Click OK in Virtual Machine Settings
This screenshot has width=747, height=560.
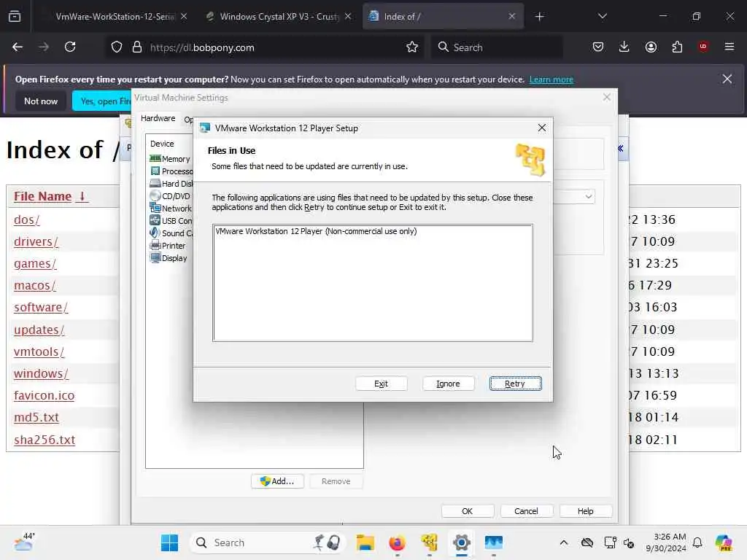(x=468, y=511)
